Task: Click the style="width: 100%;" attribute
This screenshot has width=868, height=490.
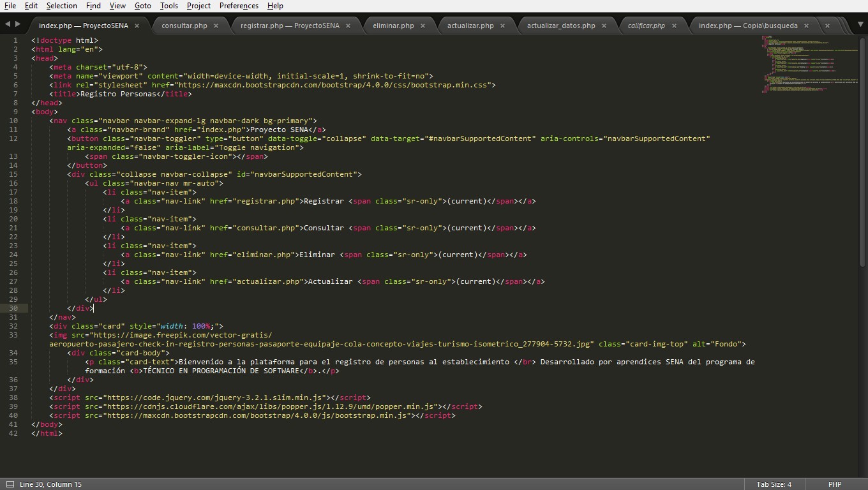Action: (174, 326)
